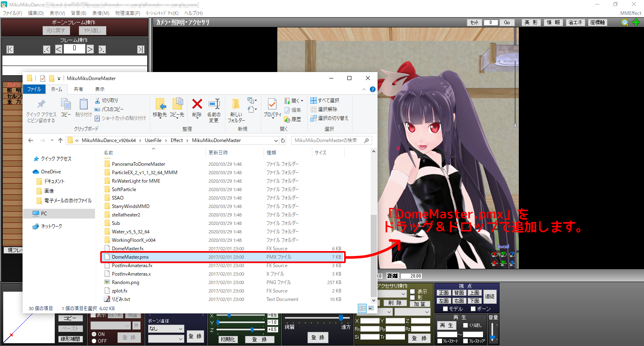Viewport: 644px width, 346px height.
Task: Select the DomeMaster.pmx file
Action: tap(223, 257)
